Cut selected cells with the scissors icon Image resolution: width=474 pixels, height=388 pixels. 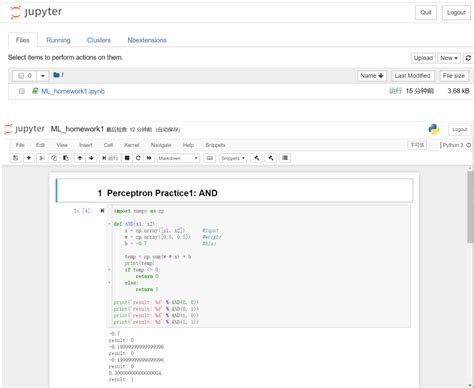click(42, 158)
